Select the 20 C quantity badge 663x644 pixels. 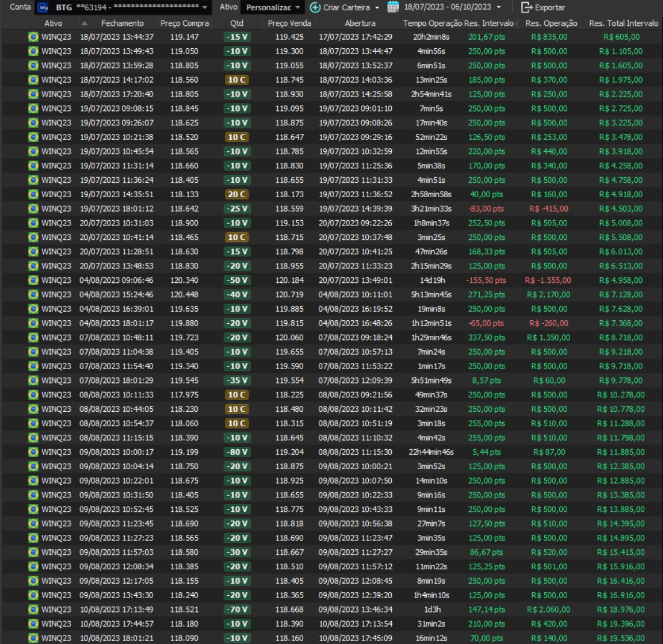click(236, 194)
